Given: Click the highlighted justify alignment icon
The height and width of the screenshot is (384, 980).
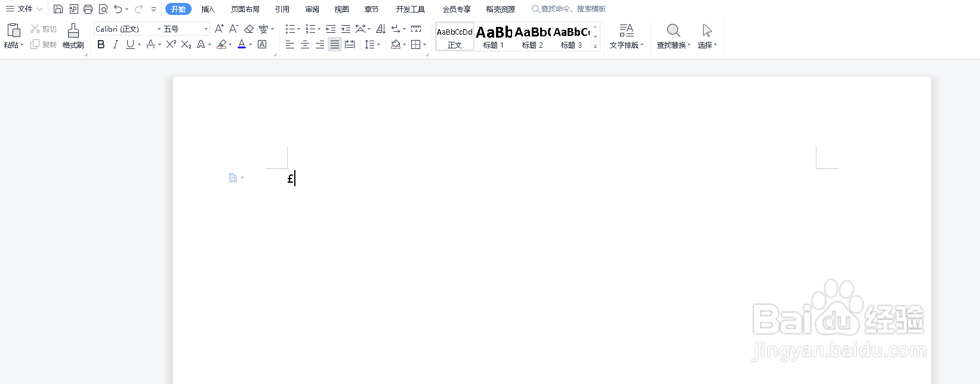Looking at the screenshot, I should coord(335,44).
